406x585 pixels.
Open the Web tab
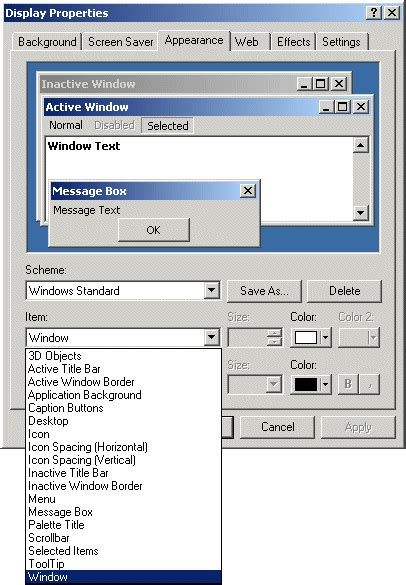click(247, 42)
